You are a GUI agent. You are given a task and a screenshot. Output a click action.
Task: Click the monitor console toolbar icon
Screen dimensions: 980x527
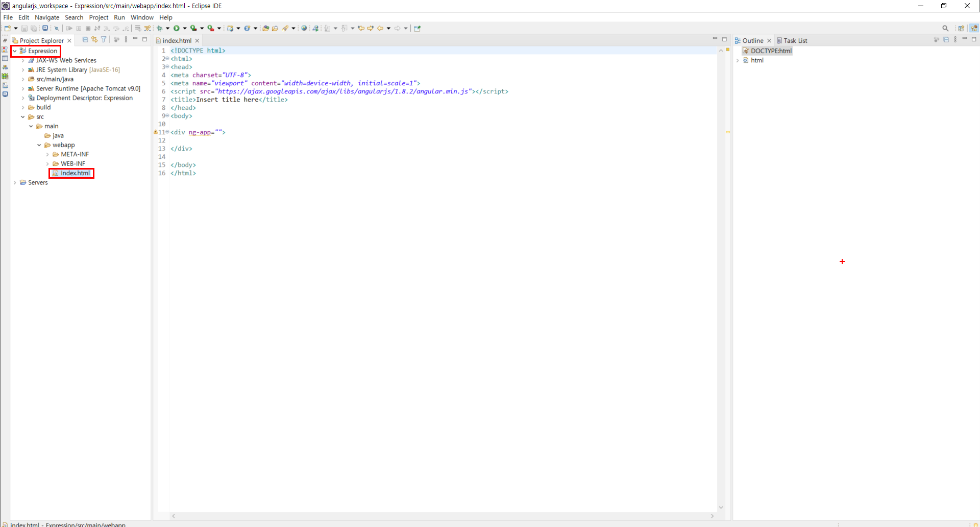tap(45, 28)
